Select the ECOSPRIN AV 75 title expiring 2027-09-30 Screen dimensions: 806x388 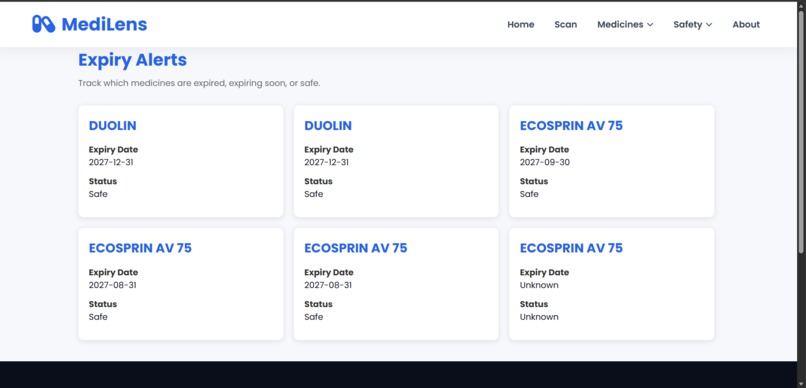[x=571, y=126]
